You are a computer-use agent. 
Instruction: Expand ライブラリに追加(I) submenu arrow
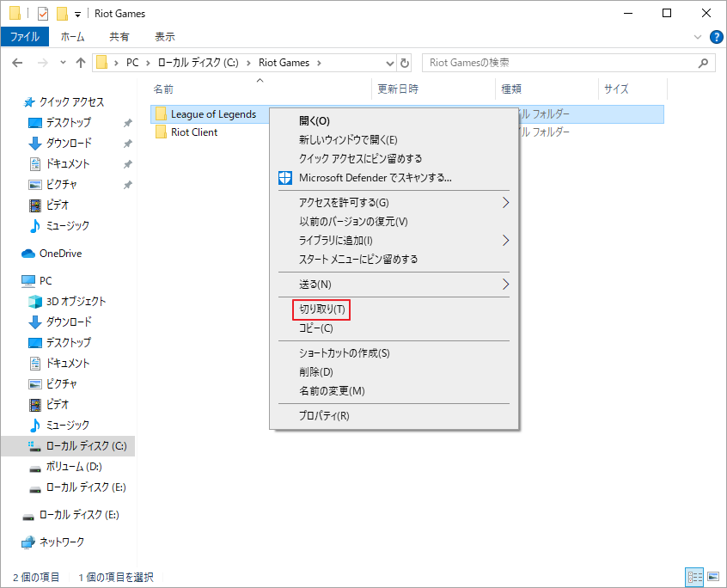point(505,240)
